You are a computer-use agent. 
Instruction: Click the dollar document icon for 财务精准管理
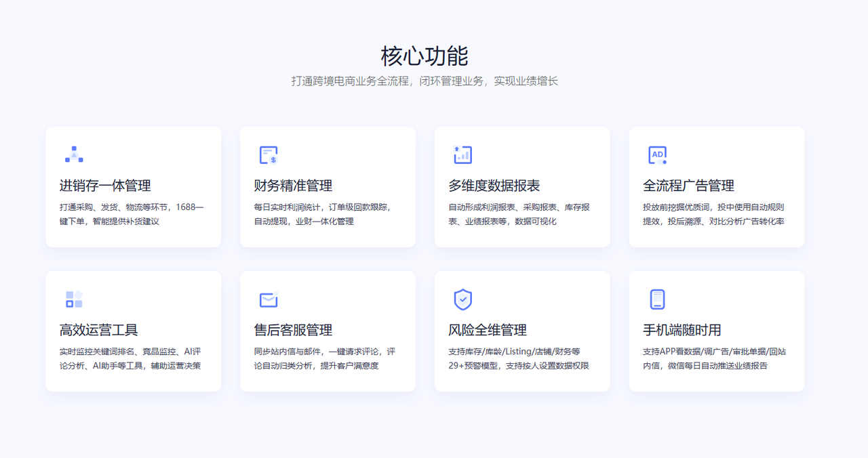[268, 154]
